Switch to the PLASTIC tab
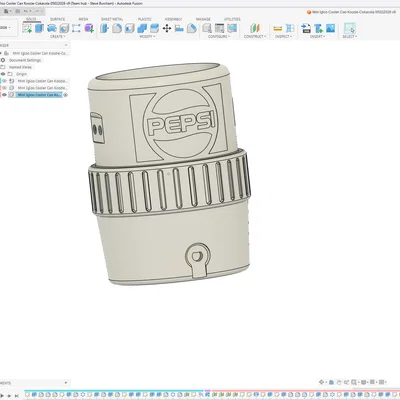Screen dimensions: 400x400 [x=145, y=19]
